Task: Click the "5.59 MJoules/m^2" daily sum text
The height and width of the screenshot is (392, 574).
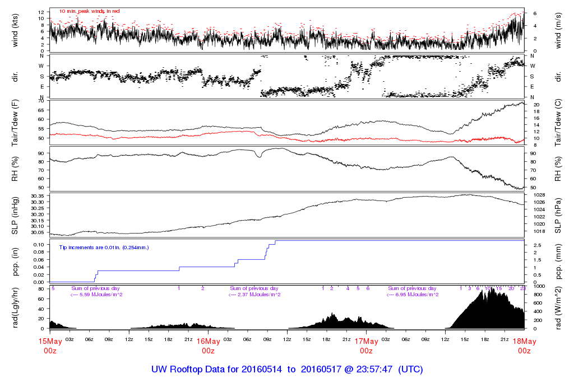Action: [101, 295]
